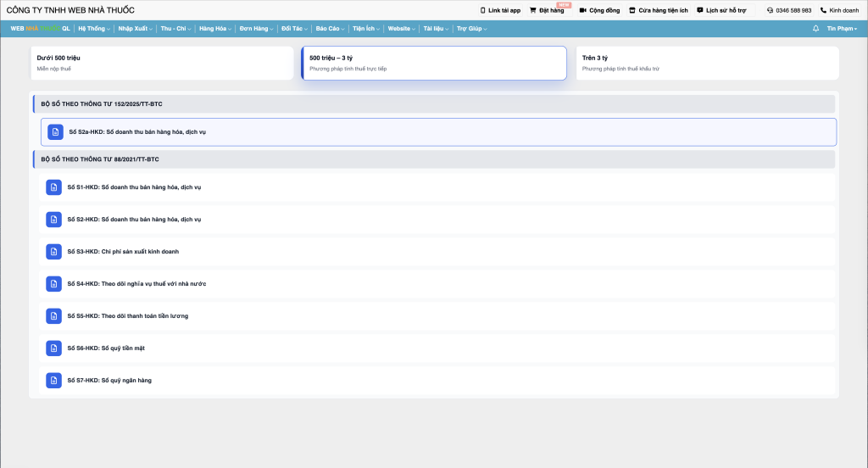Click the document icon beside Sổ S7-HKD
Viewport: 868px width, 468px height.
[53, 380]
